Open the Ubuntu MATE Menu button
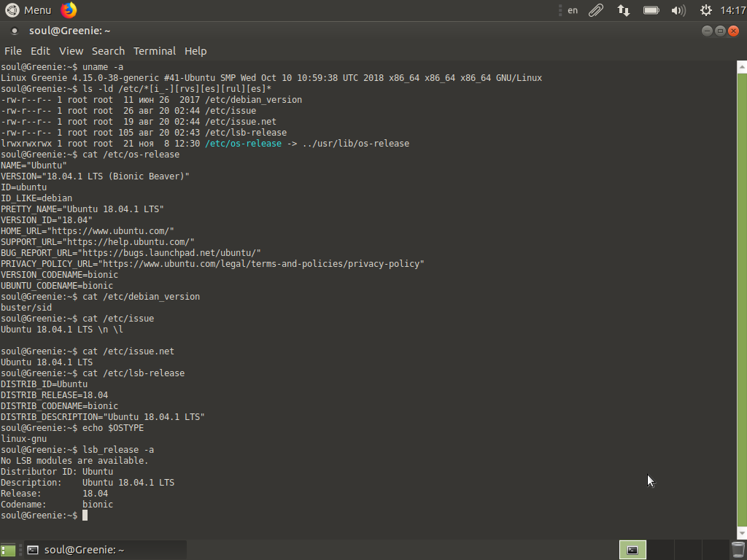 28,10
